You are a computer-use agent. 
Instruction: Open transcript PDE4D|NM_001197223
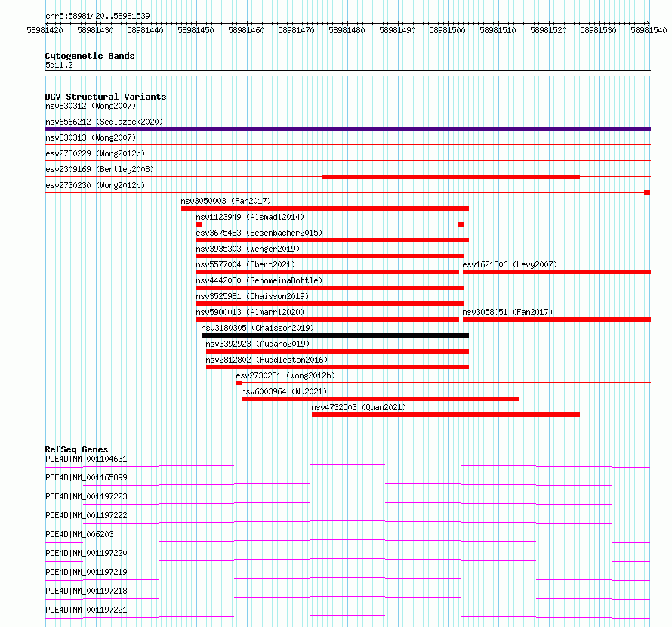[x=86, y=496]
